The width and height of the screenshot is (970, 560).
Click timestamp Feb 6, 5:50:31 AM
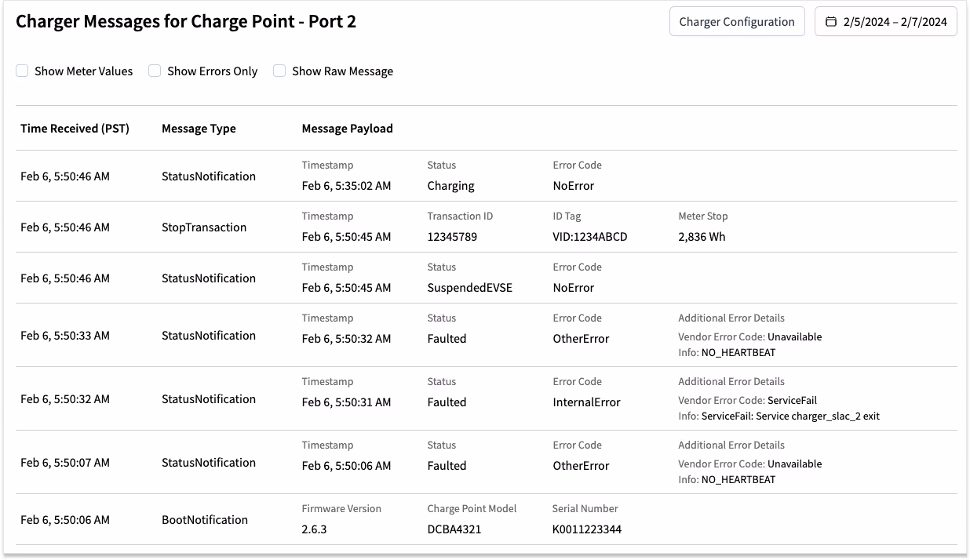pos(346,402)
